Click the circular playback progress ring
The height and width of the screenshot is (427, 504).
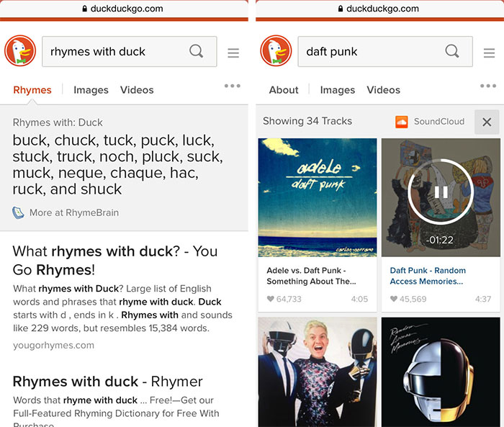point(441,192)
